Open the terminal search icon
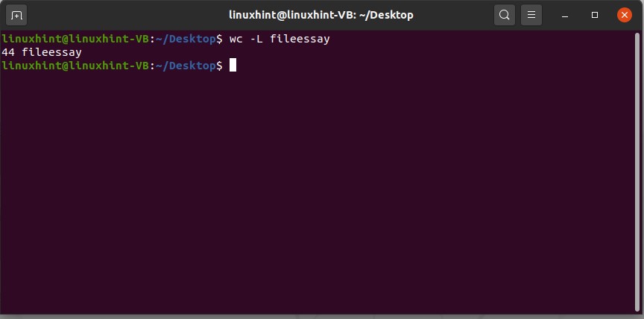 coord(505,15)
